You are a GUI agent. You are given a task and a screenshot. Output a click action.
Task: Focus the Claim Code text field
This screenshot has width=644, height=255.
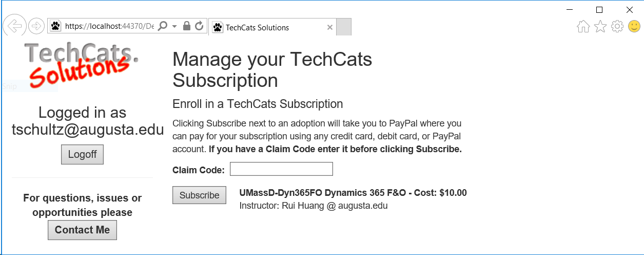(x=281, y=169)
